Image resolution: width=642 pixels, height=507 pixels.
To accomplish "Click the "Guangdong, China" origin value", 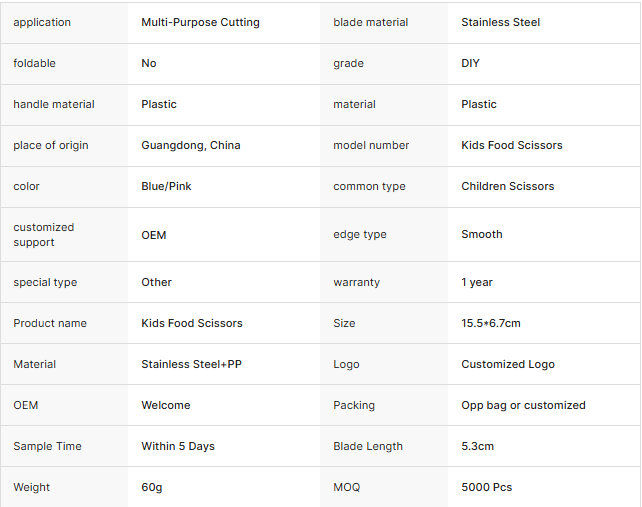I will (191, 145).
